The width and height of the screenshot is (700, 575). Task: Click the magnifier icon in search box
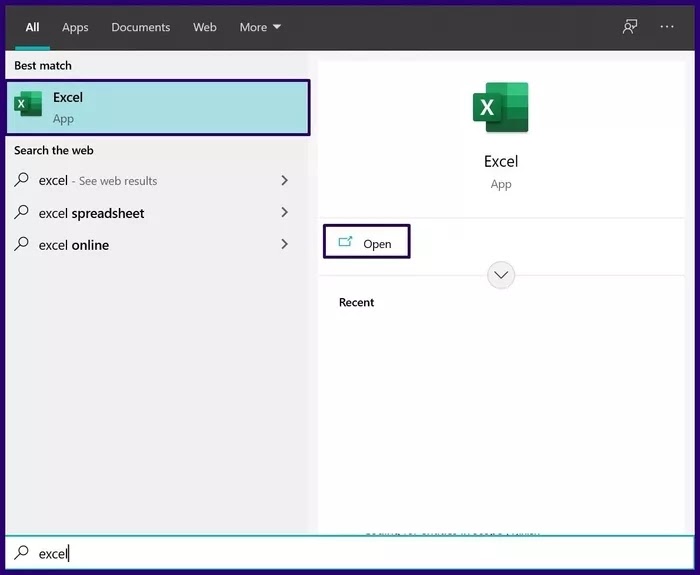click(x=21, y=553)
